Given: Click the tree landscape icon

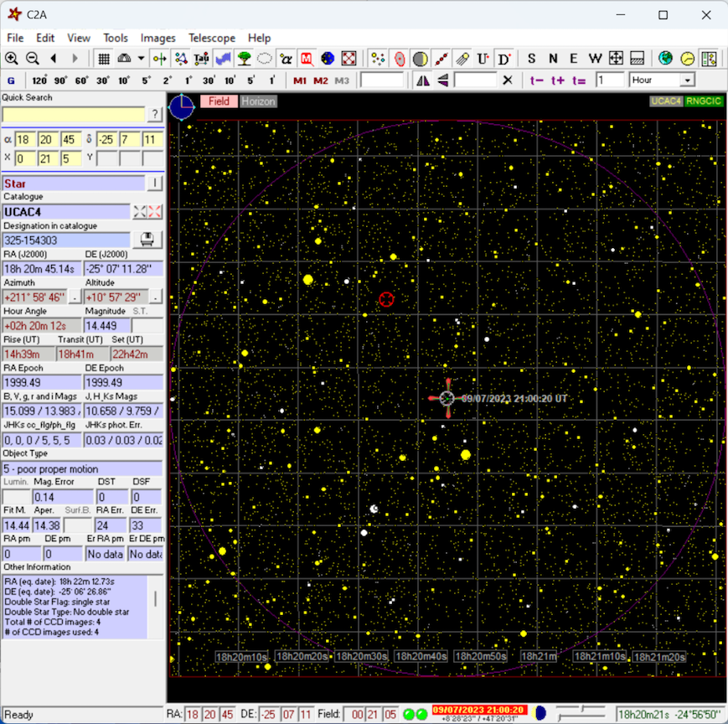Looking at the screenshot, I should [x=244, y=59].
